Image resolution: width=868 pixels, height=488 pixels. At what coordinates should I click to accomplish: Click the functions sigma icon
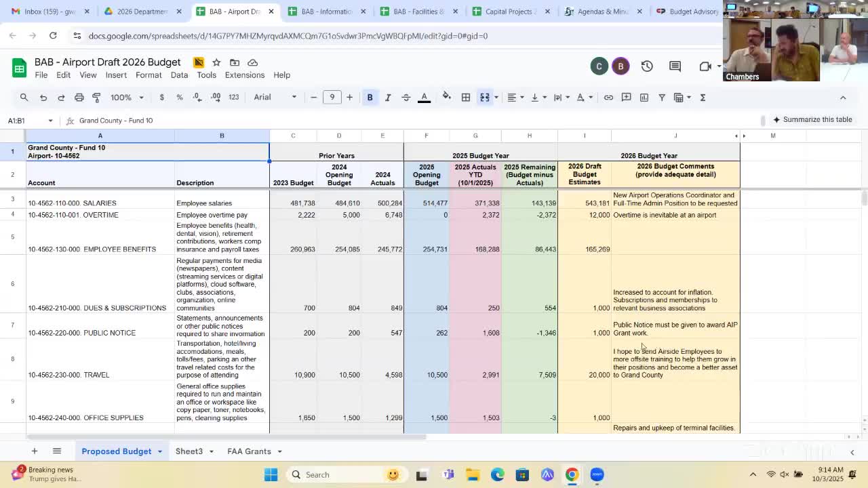[x=703, y=98]
